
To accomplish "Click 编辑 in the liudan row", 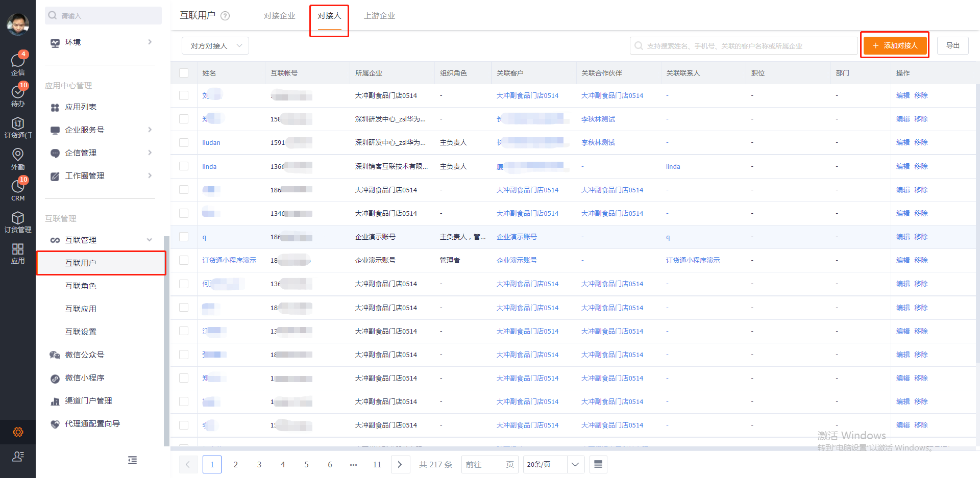I will 902,142.
